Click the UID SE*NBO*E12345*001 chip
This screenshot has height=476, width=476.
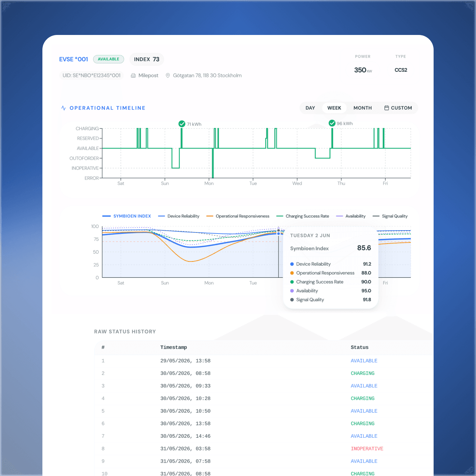[x=91, y=75]
